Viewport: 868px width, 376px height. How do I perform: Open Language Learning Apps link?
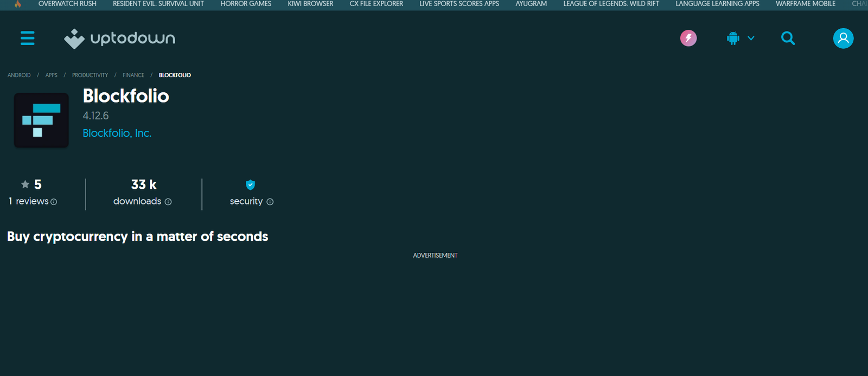point(717,3)
